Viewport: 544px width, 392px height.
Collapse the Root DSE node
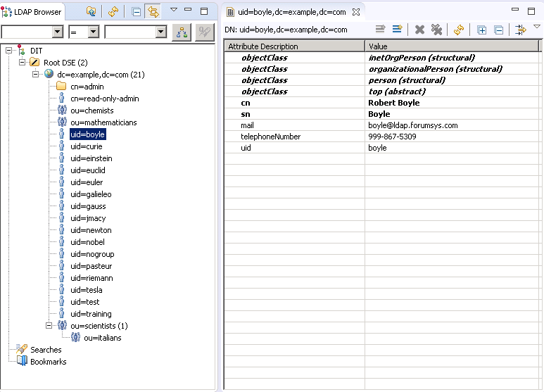[x=23, y=63]
